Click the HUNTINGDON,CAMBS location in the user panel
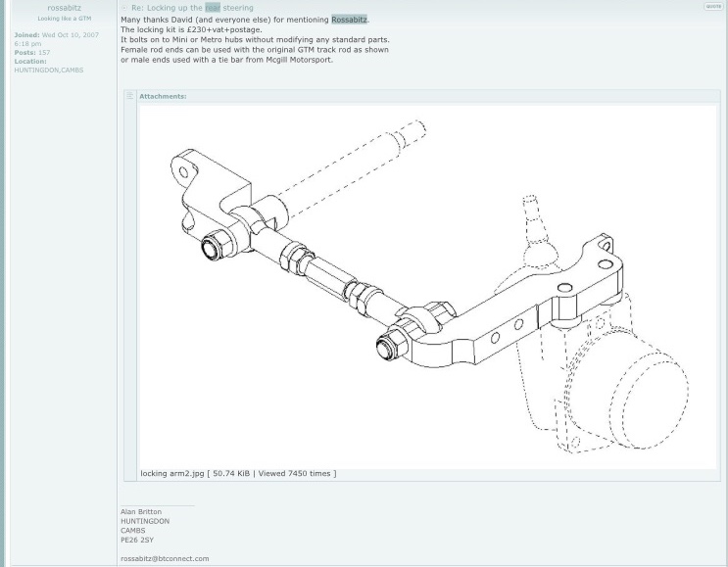This screenshot has height=567, width=728. point(48,71)
